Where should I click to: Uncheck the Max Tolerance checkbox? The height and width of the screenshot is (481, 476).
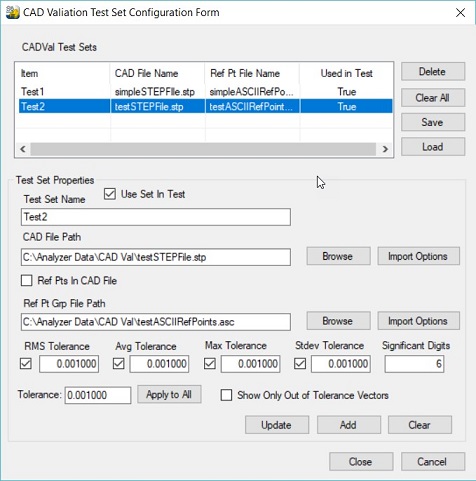tap(210, 363)
